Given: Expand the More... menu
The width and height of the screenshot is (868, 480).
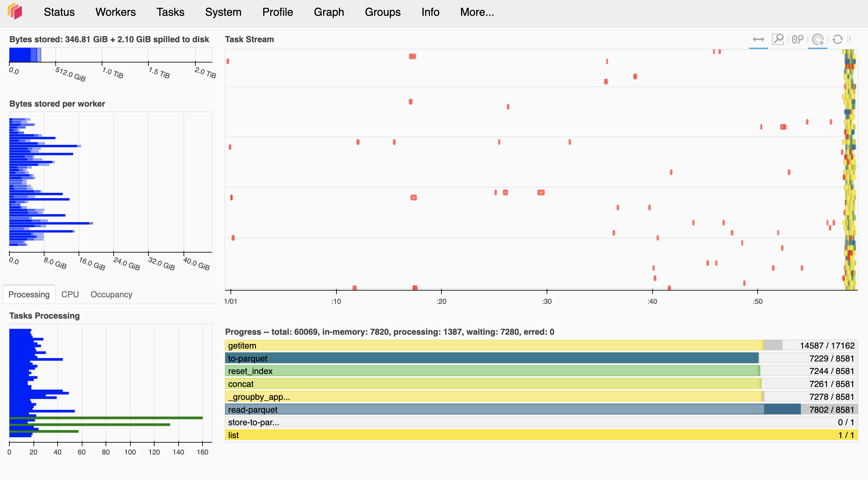Looking at the screenshot, I should [x=477, y=12].
